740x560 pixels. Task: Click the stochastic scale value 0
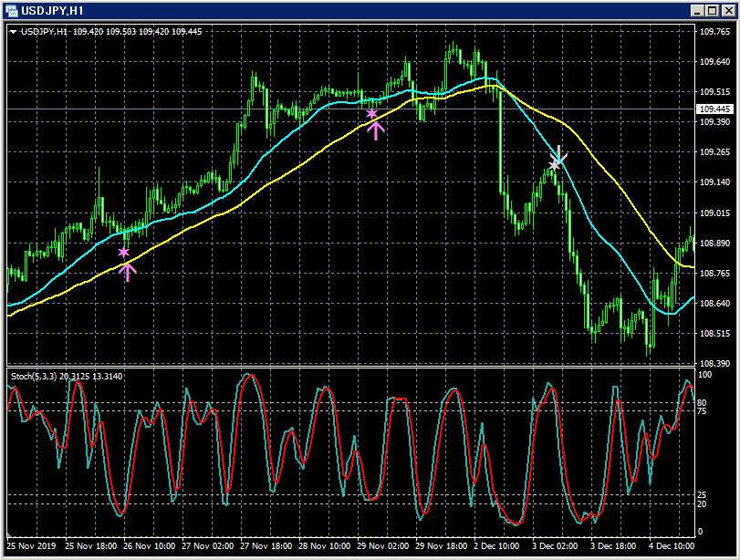701,532
